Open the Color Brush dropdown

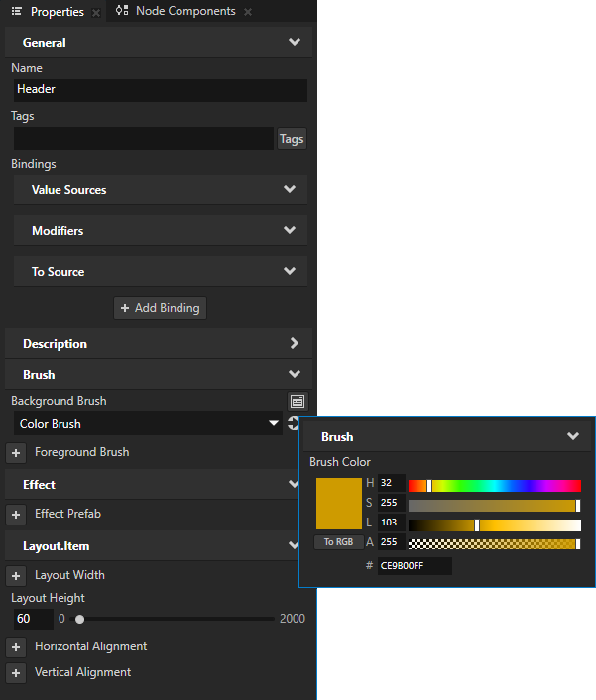pyautogui.click(x=148, y=423)
